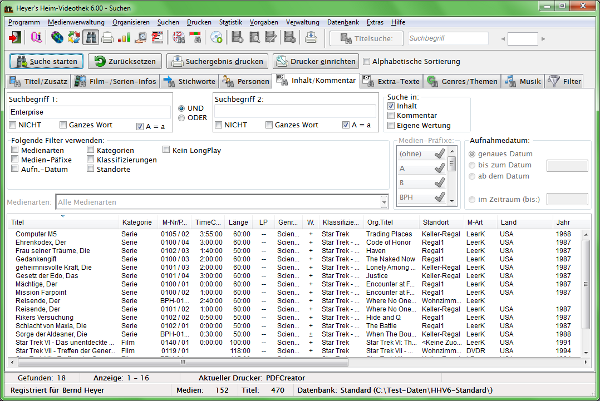The image size is (600, 401).
Task: Click the Suchergebnis drucken button
Action: [x=215, y=61]
